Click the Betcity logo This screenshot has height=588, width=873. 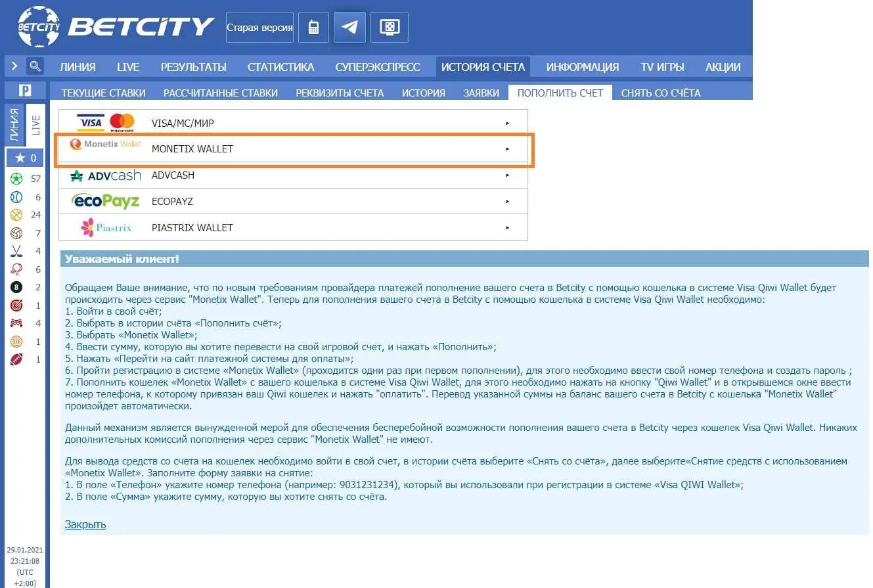tap(39, 27)
